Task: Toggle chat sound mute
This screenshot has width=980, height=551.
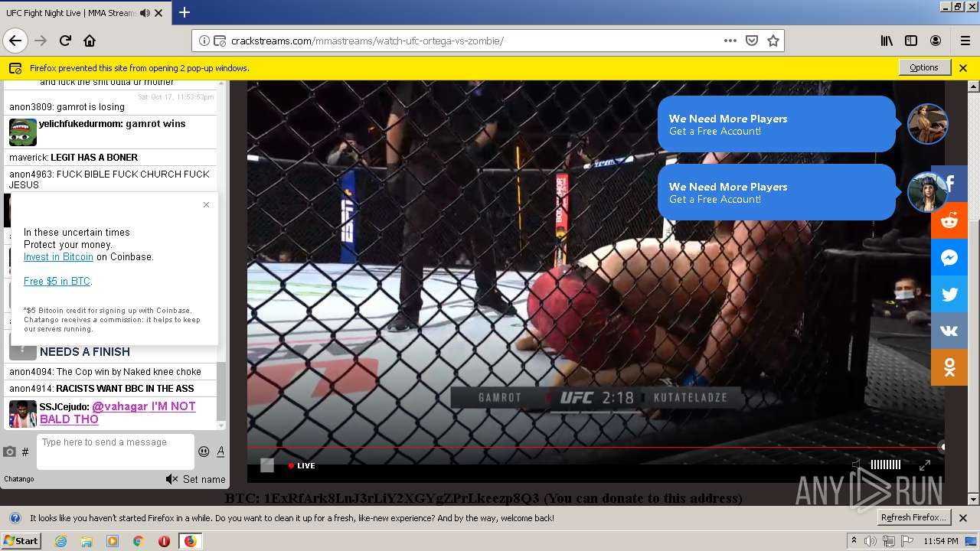Action: point(171,479)
